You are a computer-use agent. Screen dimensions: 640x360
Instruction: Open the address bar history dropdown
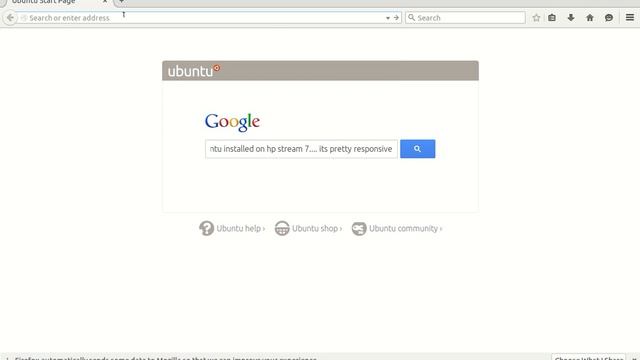point(388,18)
